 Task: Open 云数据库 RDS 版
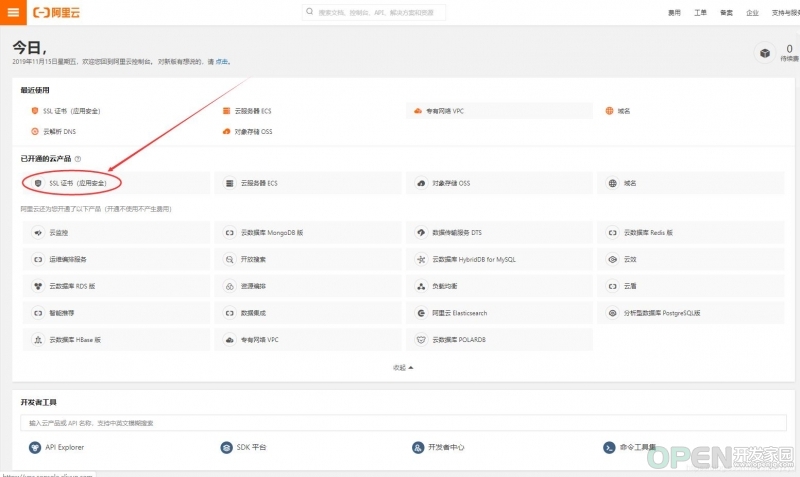point(116,286)
